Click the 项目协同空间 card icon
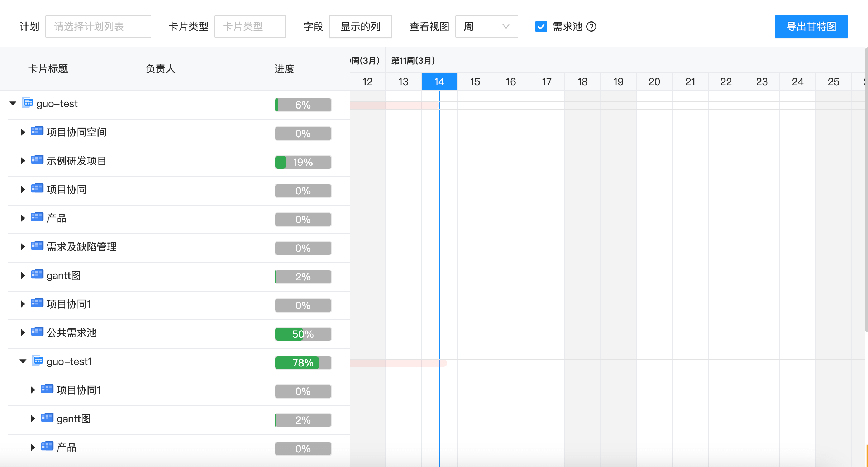The width and height of the screenshot is (868, 467). (37, 131)
